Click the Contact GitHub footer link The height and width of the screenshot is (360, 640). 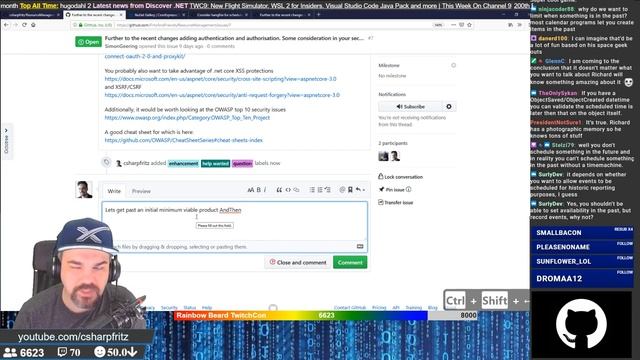coord(350,307)
